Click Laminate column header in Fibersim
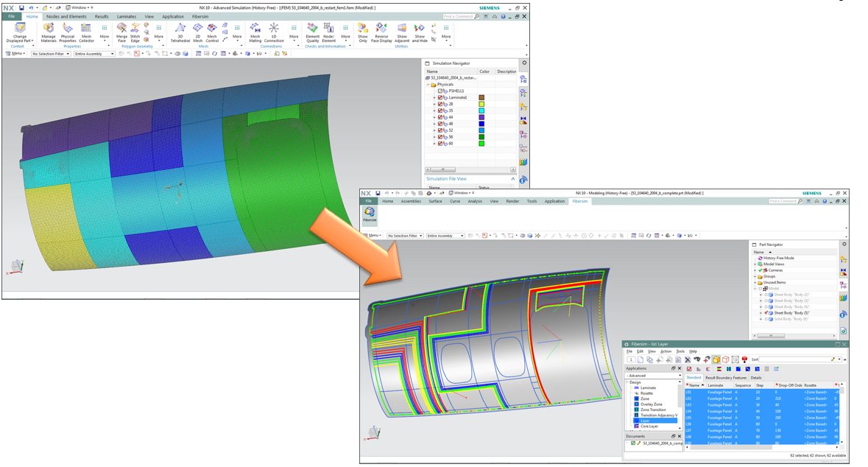Screen dimensions: 868x467 (x=719, y=385)
